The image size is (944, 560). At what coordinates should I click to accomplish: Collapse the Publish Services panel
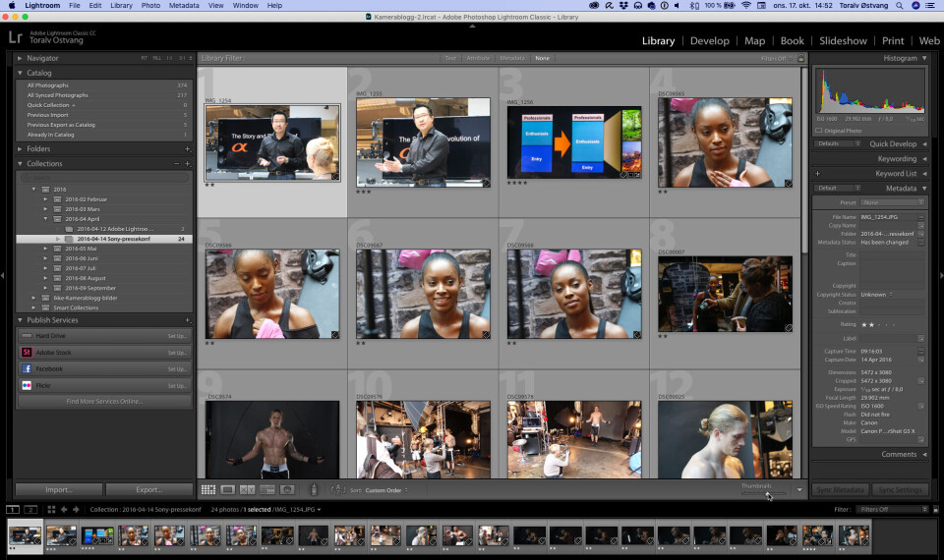tap(20, 320)
